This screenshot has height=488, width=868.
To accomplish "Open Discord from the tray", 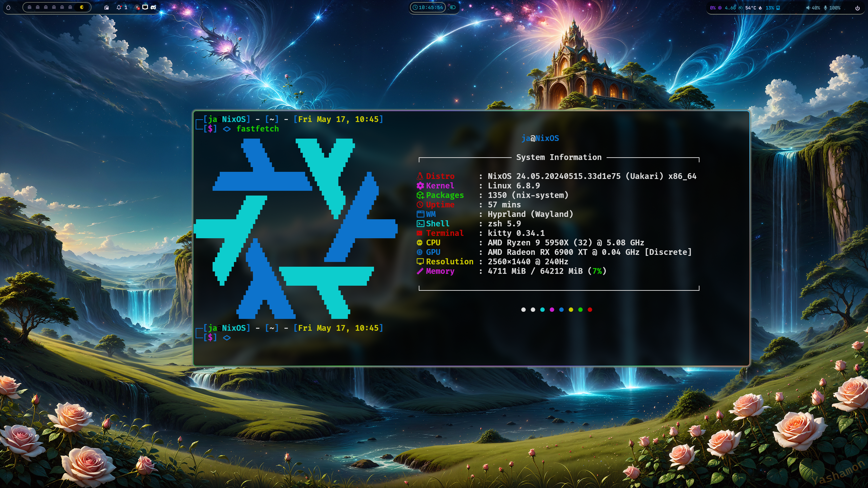I will pyautogui.click(x=153, y=7).
